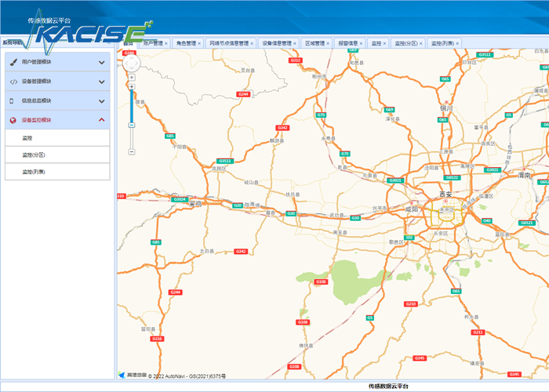Close the 区域管理 tab
549x392 pixels.
point(328,44)
